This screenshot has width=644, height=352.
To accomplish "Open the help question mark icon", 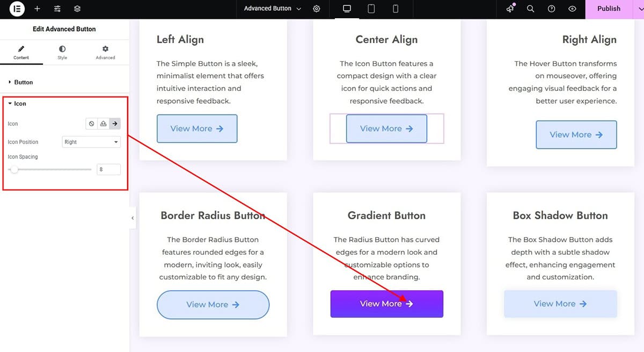I will point(551,9).
